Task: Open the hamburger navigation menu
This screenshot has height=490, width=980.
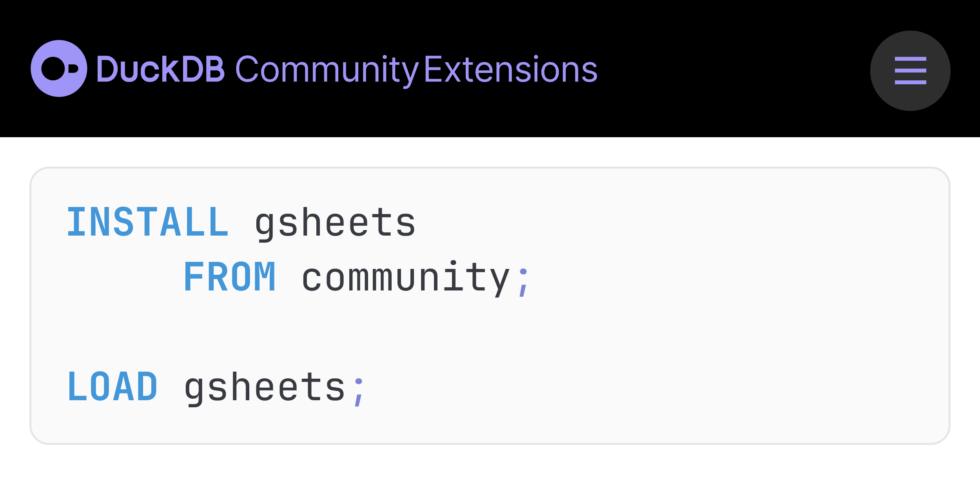Action: click(x=910, y=71)
